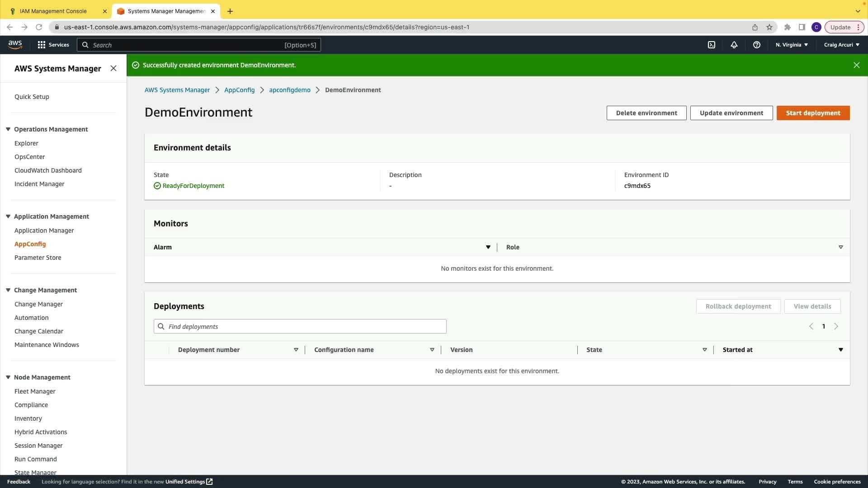Click the Start deployment button
This screenshot has width=868, height=488.
click(813, 113)
